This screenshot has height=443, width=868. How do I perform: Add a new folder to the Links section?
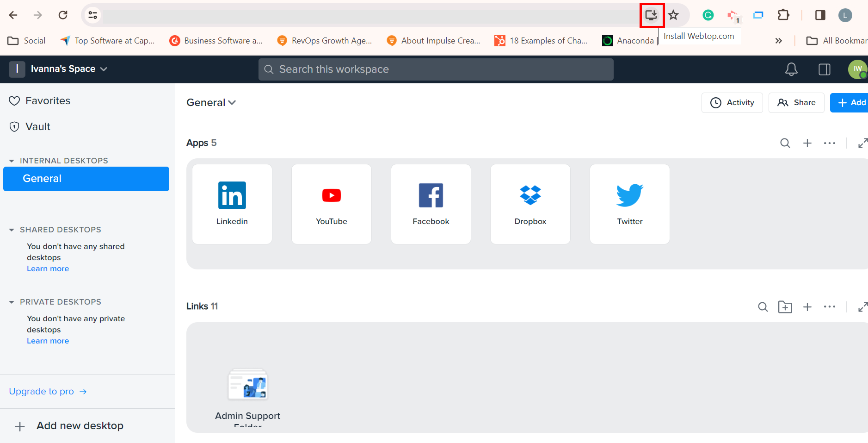(x=785, y=306)
